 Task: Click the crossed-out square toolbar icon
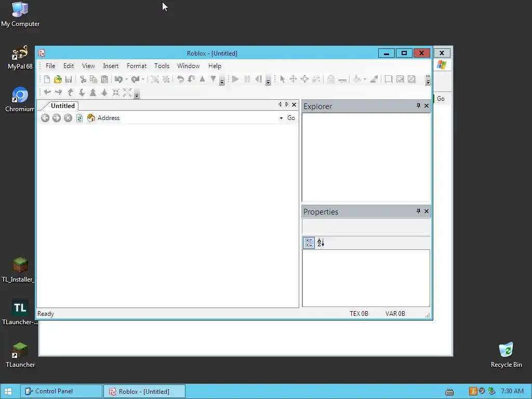(x=411, y=79)
